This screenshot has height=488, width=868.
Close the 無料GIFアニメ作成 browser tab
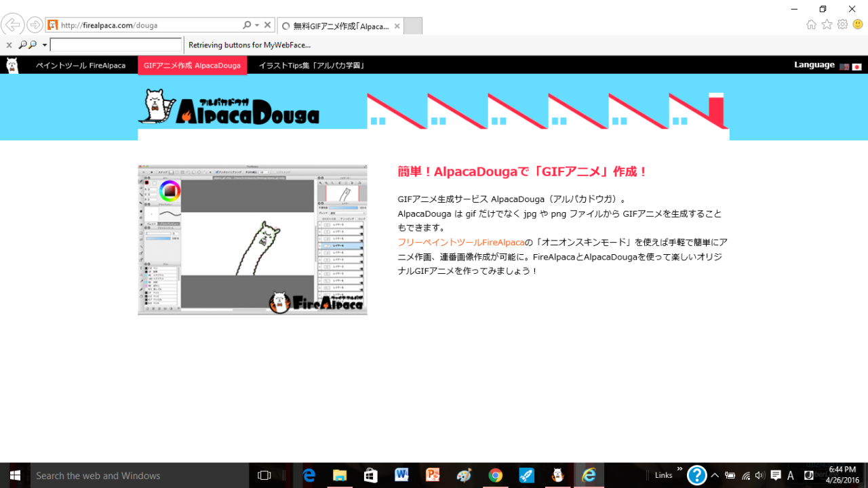[x=397, y=26]
